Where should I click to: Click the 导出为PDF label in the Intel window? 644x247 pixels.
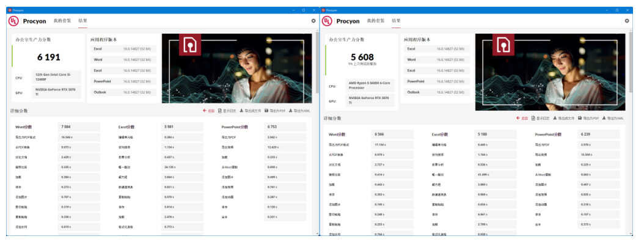coord(277,111)
